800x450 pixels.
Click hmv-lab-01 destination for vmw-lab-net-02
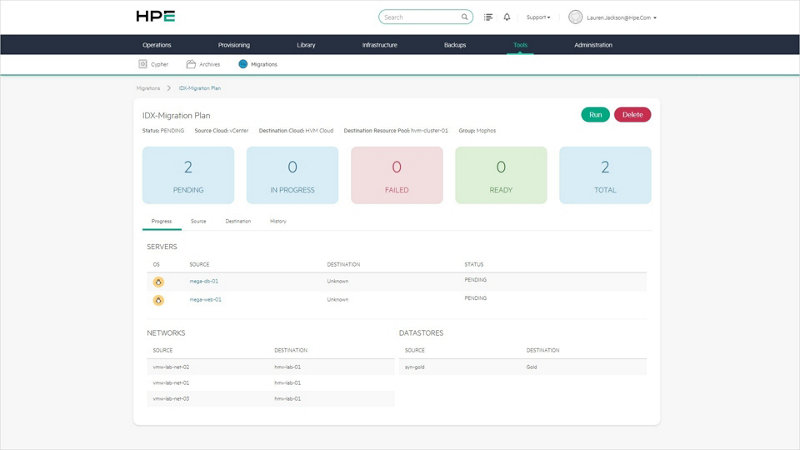coord(287,367)
